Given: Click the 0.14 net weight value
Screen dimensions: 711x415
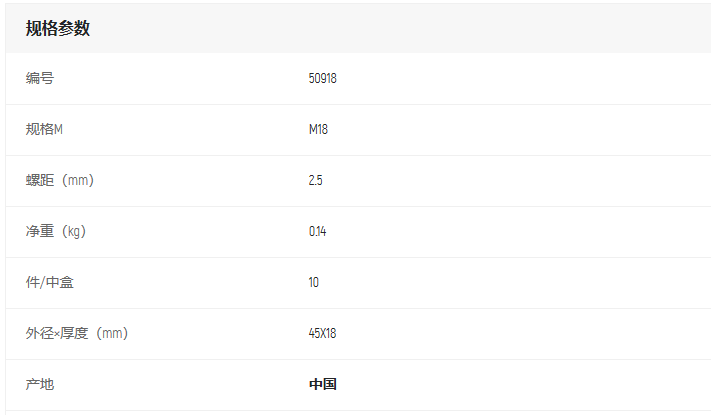Looking at the screenshot, I should coord(317,231).
